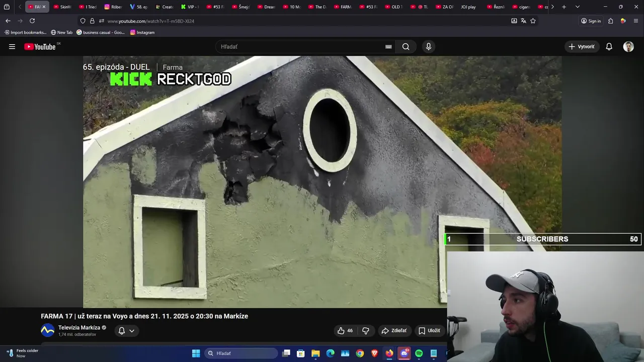Launch File Explorer from the taskbar
The image size is (644, 362).
pos(315,353)
